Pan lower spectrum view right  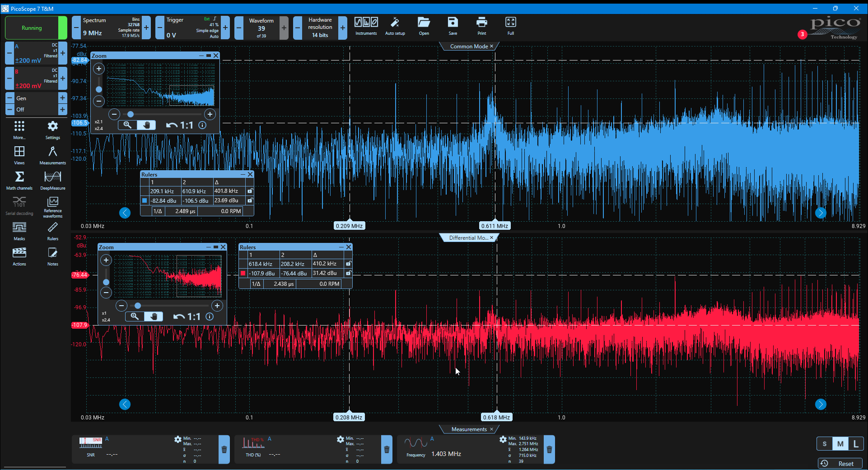click(x=821, y=404)
